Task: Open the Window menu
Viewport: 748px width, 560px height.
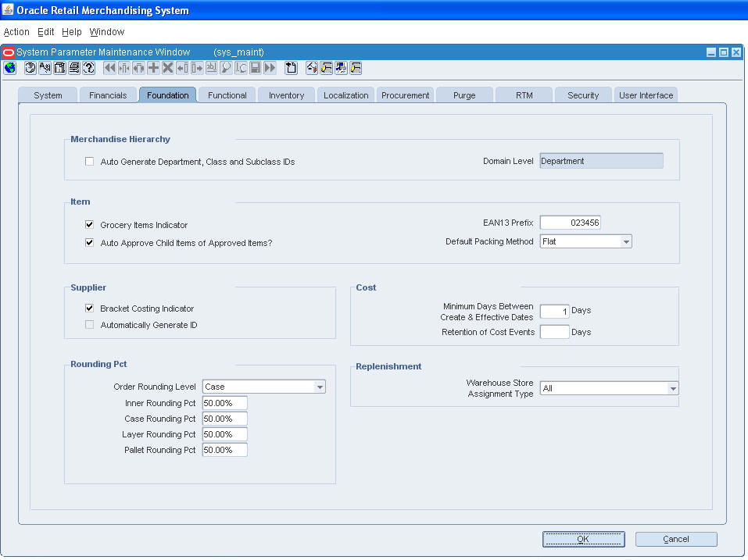Action: click(107, 32)
